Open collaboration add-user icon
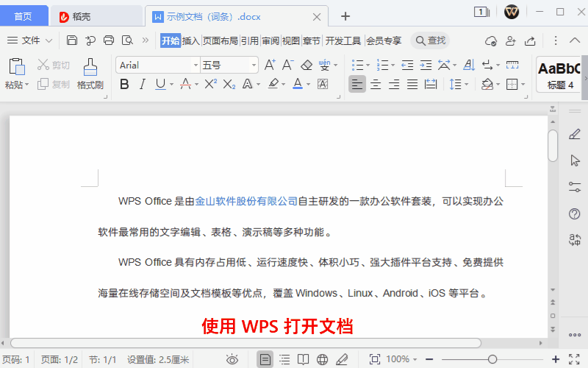Image resolution: width=588 pixels, height=368 pixels. (x=510, y=40)
